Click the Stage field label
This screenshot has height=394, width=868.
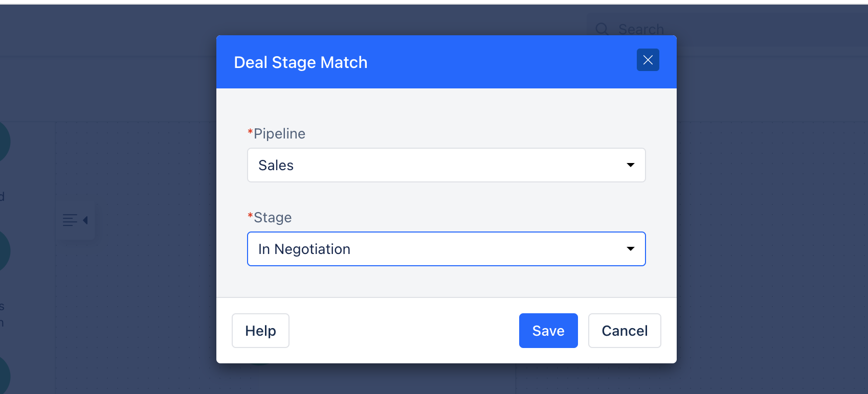[273, 217]
